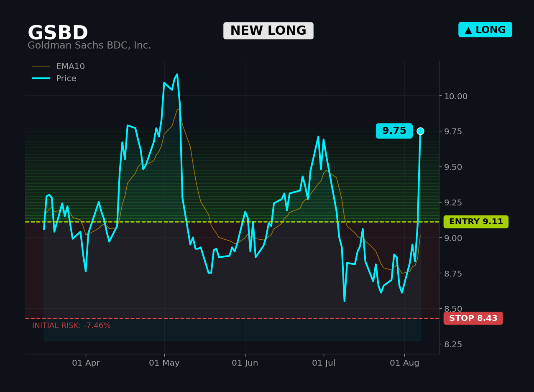Screen dimensions: 534x392
Task: Click the 01 Jun x-axis label
Action: pyautogui.click(x=245, y=363)
